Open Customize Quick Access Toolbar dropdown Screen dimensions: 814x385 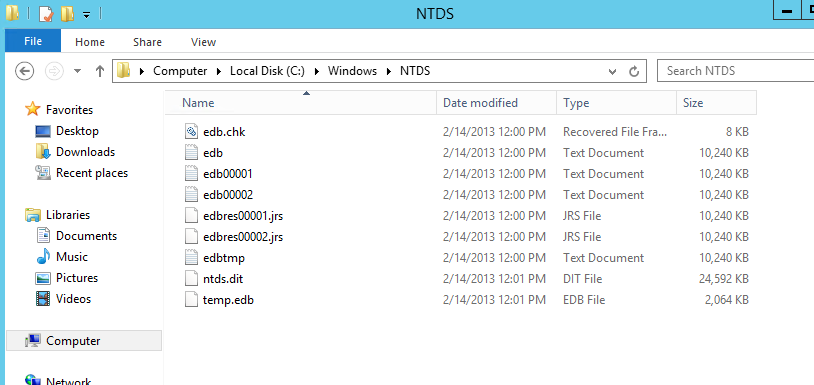[87, 15]
